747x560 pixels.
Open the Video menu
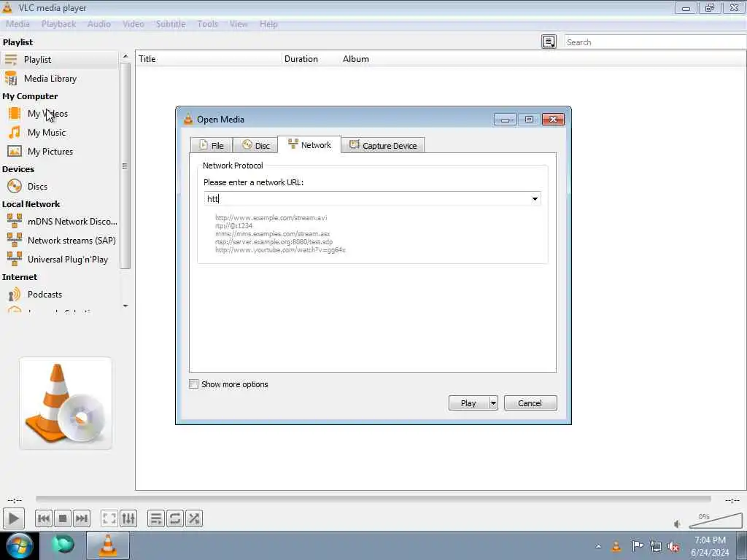[x=133, y=24]
